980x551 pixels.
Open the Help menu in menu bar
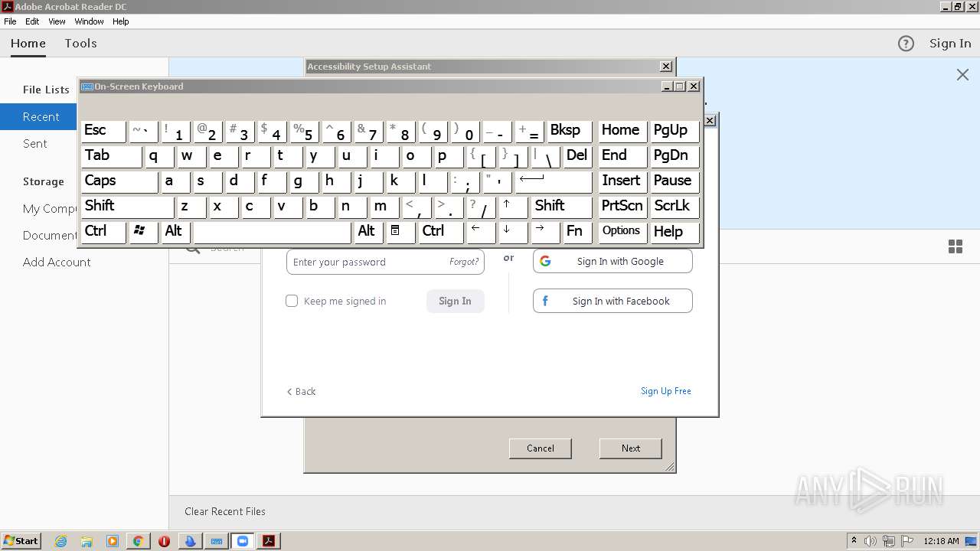pos(121,21)
